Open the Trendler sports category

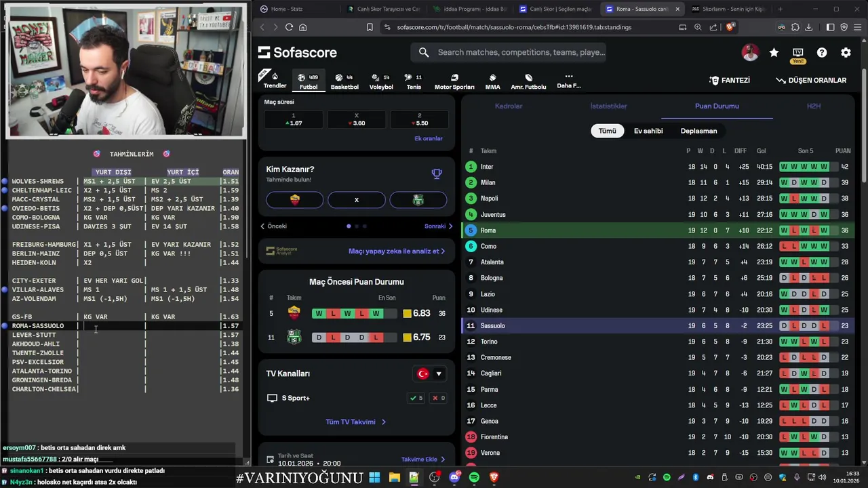click(x=275, y=81)
